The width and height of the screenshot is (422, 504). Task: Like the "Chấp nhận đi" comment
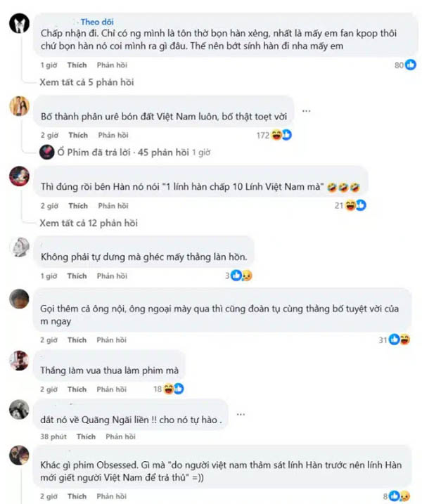(77, 65)
